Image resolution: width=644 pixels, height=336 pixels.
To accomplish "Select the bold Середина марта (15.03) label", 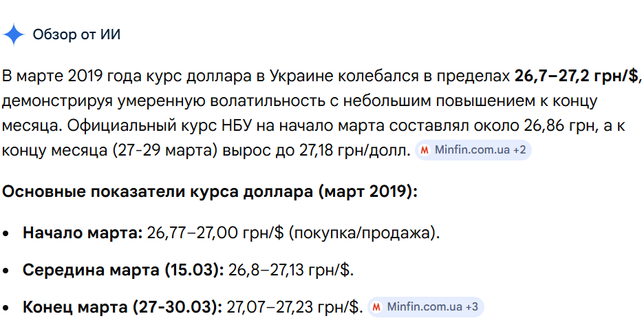I will pos(123,270).
